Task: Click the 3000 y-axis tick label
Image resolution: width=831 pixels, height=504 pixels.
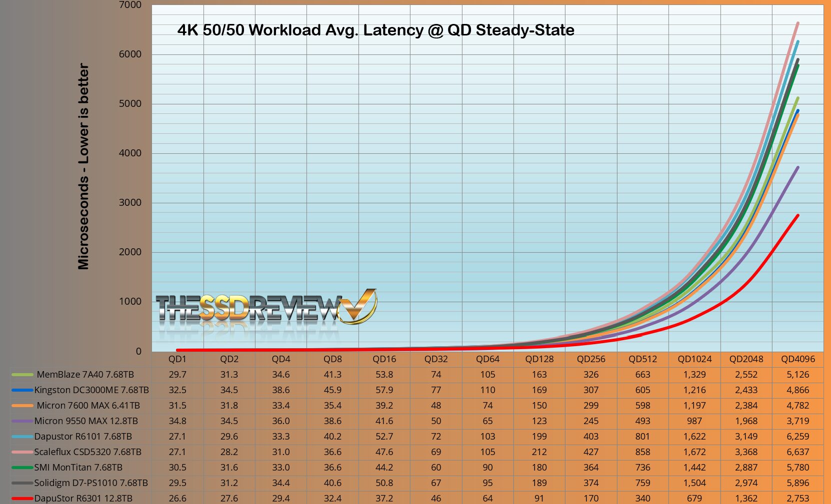Action: coord(130,202)
